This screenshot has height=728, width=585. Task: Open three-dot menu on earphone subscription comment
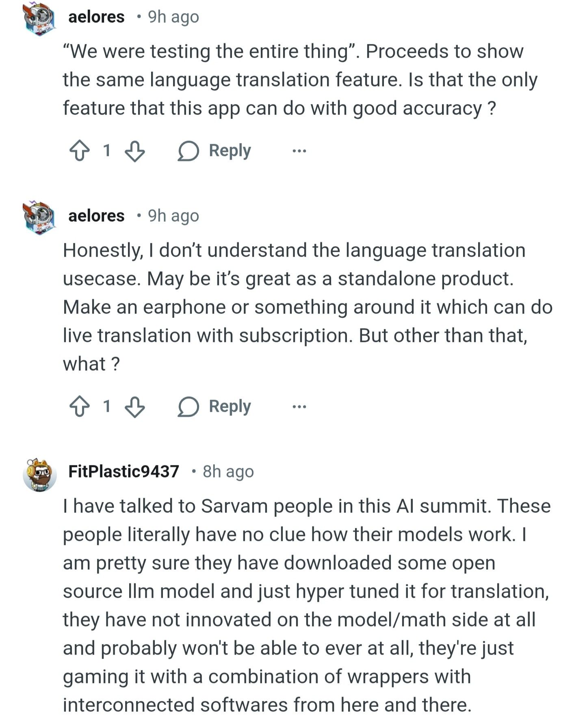pos(299,406)
